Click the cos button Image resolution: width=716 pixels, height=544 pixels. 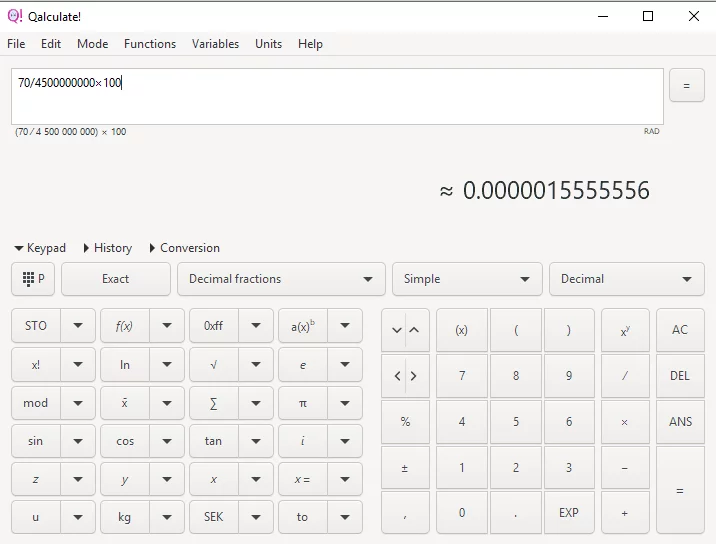coord(124,441)
